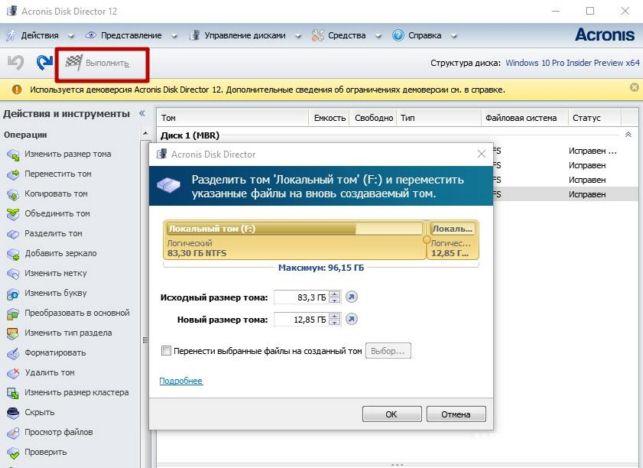The height and width of the screenshot is (468, 643).
Task: Click the Переместить том icon
Action: 13,174
